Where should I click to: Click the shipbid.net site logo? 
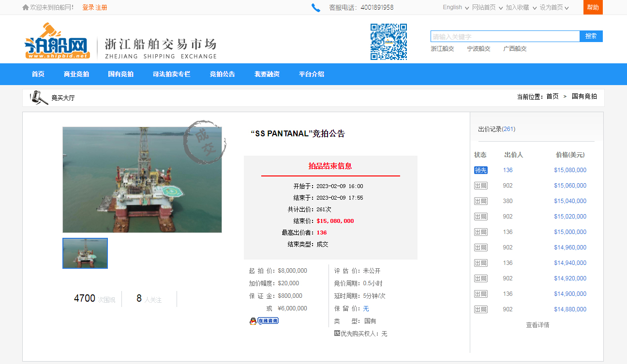click(57, 42)
